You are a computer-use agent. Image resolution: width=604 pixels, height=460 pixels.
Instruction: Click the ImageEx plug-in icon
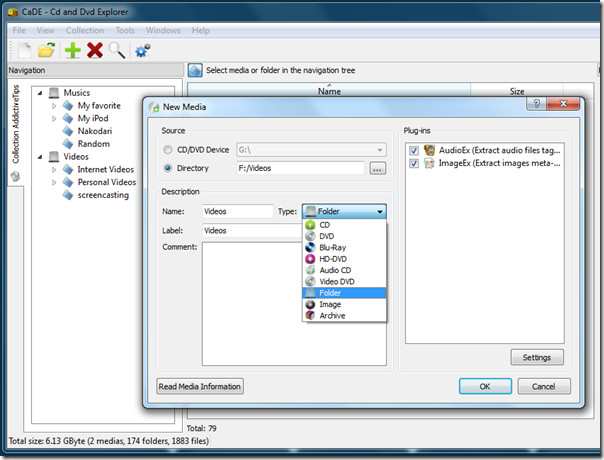pyautogui.click(x=429, y=163)
